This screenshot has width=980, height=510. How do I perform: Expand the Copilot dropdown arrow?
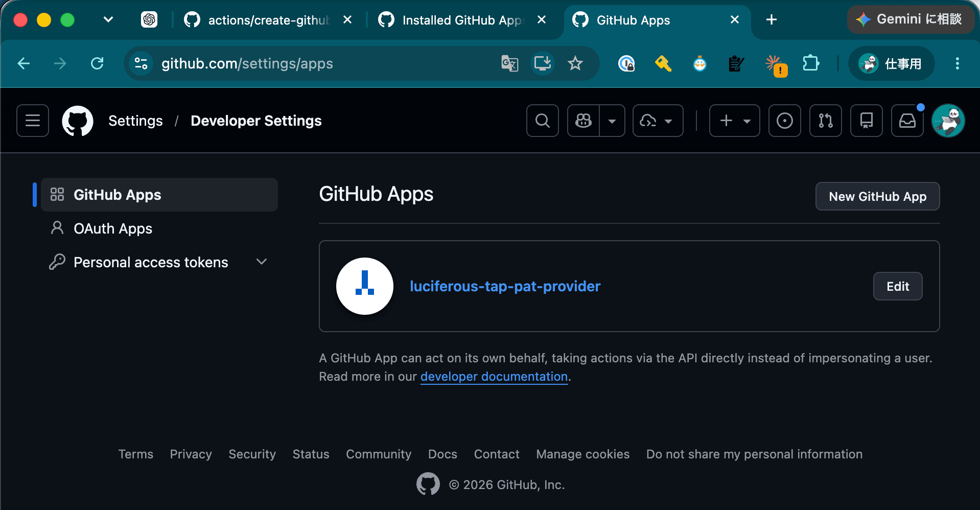[612, 121]
